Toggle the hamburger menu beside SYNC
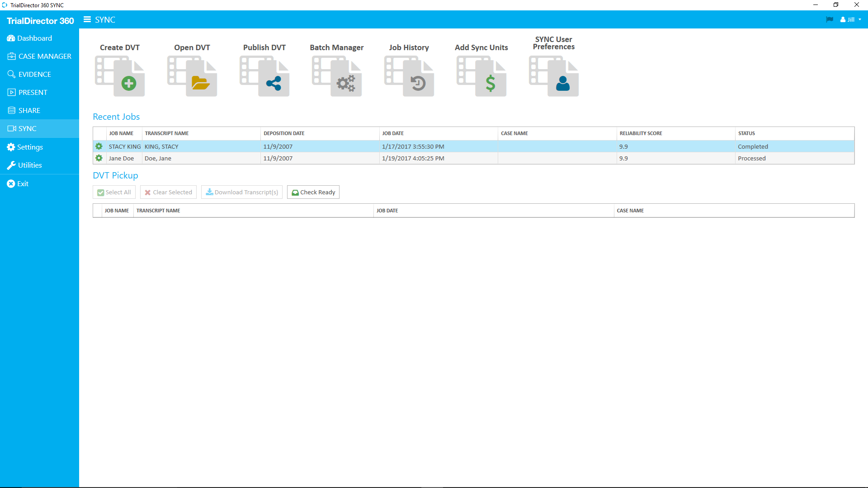 tap(87, 19)
